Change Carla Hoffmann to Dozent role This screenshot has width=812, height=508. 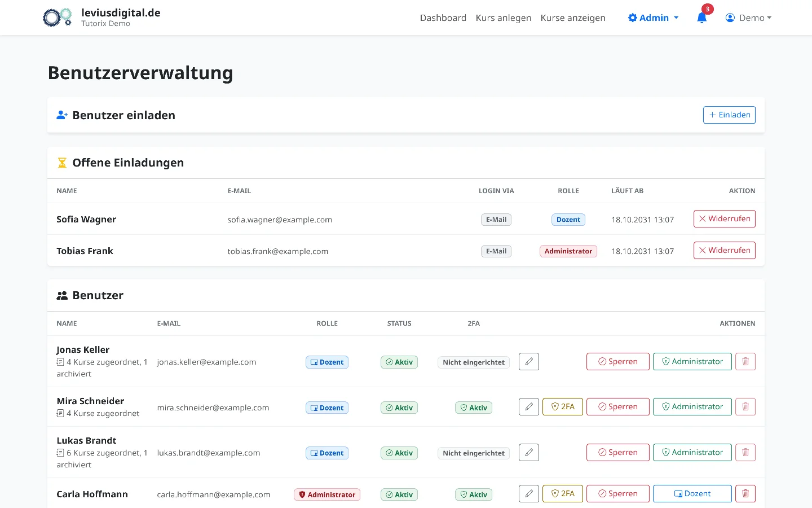tap(692, 493)
